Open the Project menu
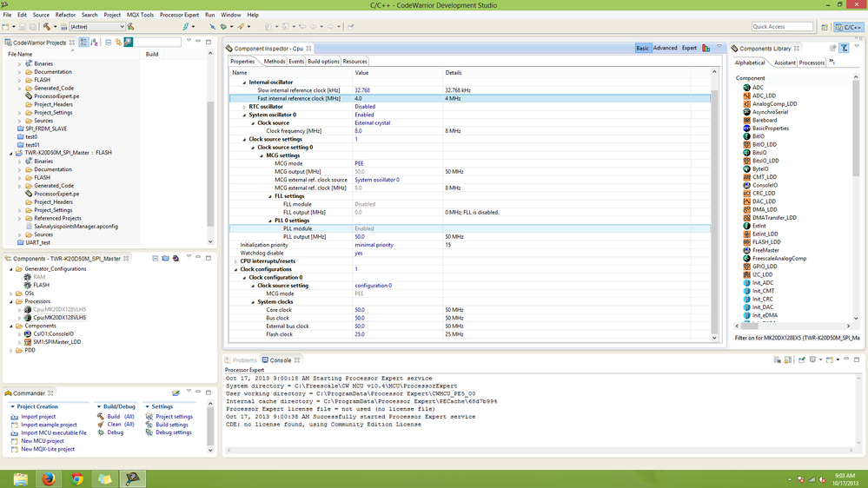Image resolution: width=868 pixels, height=488 pixels. coord(112,15)
